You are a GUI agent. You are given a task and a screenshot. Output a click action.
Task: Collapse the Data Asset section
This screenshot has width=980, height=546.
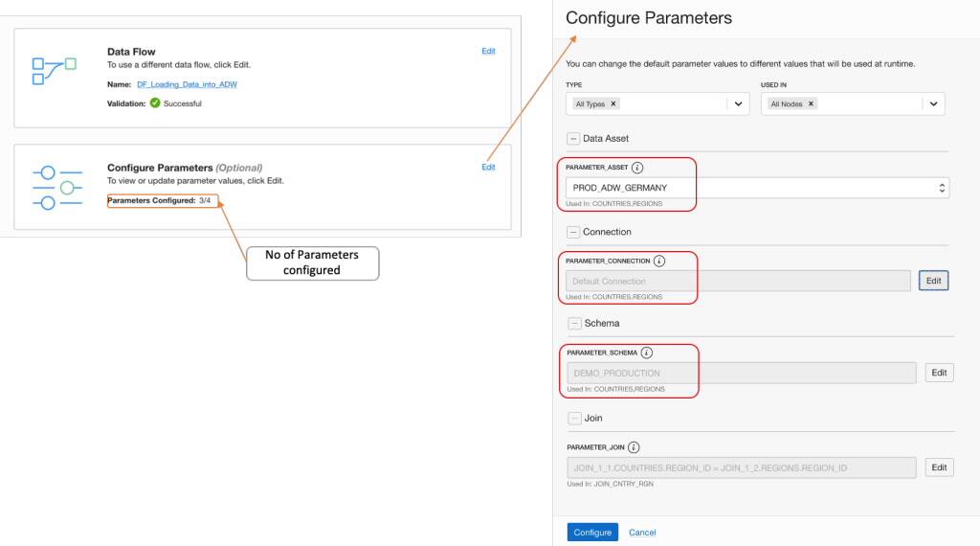point(572,139)
